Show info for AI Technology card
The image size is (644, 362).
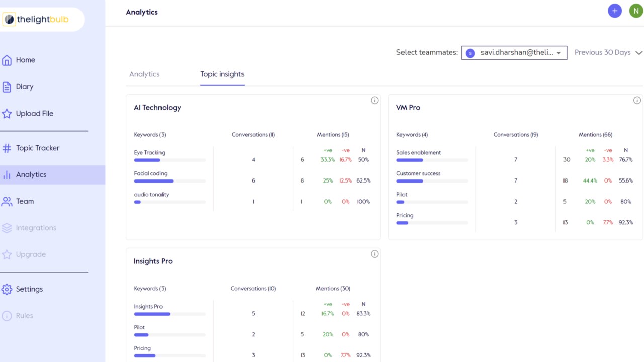(x=374, y=100)
